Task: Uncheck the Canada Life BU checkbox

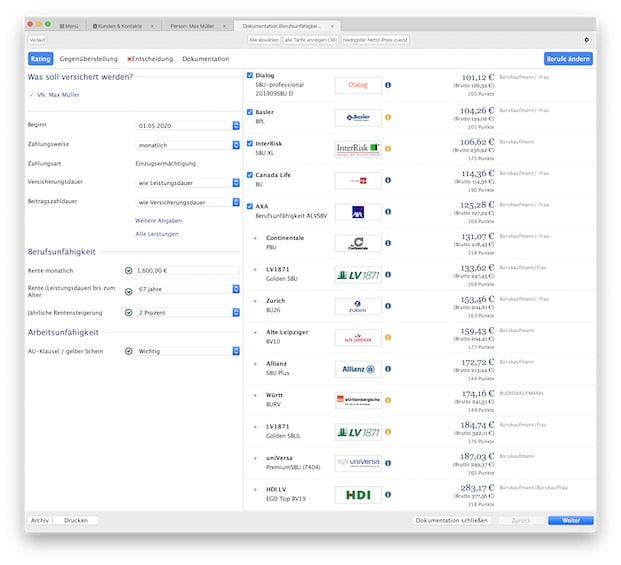Action: click(x=249, y=175)
